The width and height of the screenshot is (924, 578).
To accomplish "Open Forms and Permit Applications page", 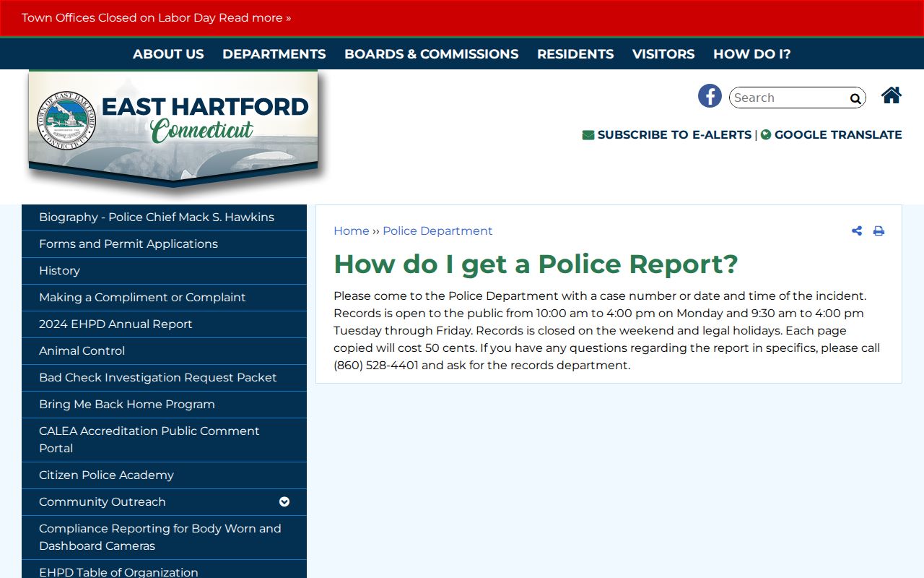I will [164, 244].
